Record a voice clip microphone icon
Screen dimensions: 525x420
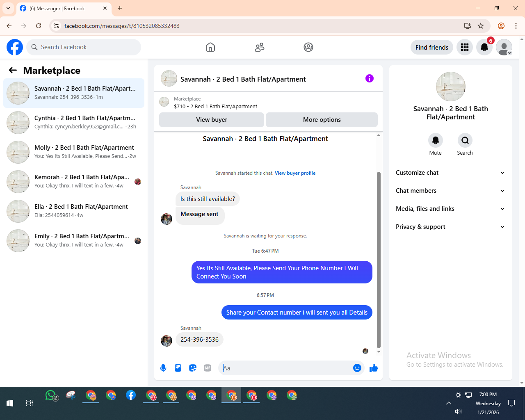(x=163, y=368)
